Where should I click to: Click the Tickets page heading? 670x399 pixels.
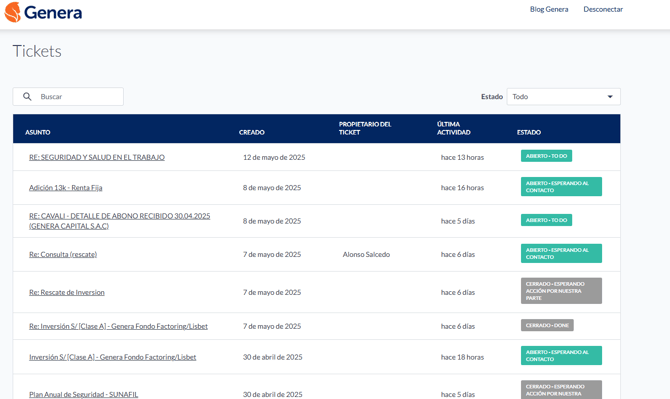(37, 51)
